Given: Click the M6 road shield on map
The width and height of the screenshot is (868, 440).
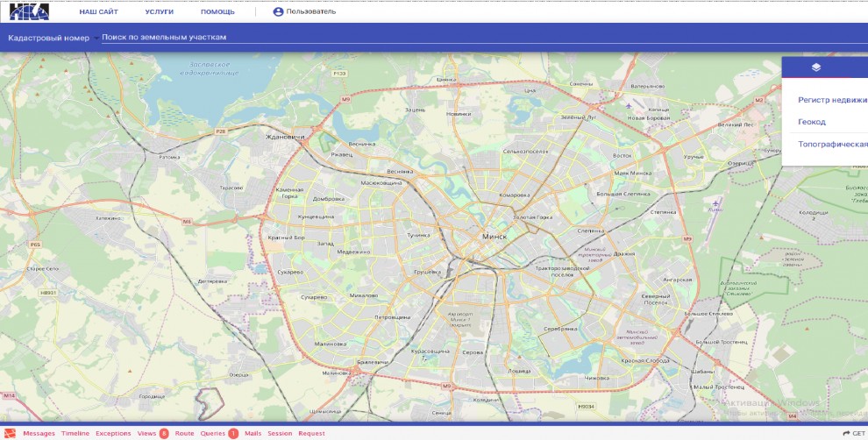Looking at the screenshot, I should (187, 222).
